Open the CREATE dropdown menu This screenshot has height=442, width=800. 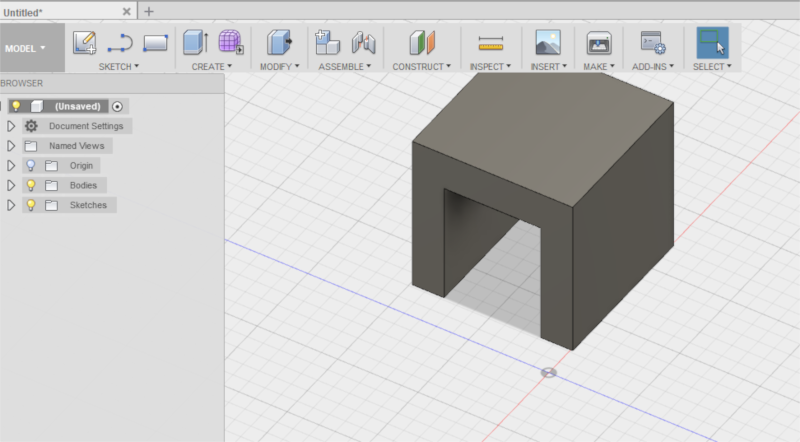pyautogui.click(x=212, y=66)
